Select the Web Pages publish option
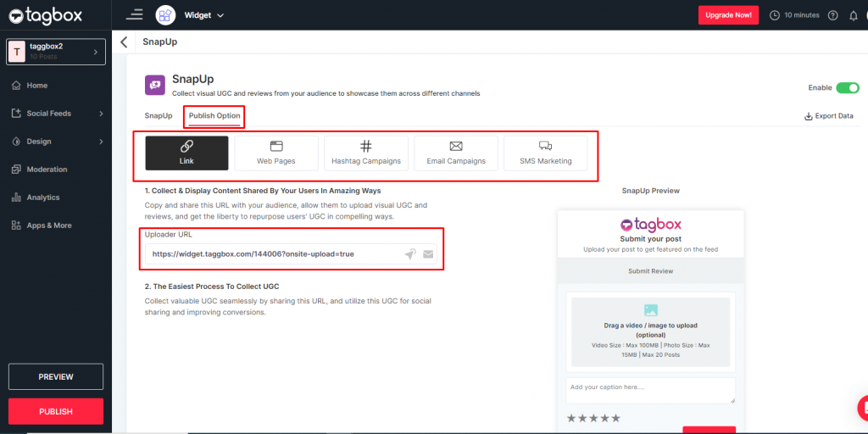 pyautogui.click(x=275, y=153)
